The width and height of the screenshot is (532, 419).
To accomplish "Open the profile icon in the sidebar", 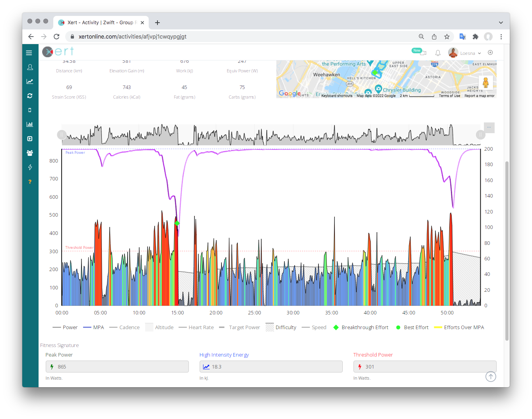I will click(x=30, y=67).
